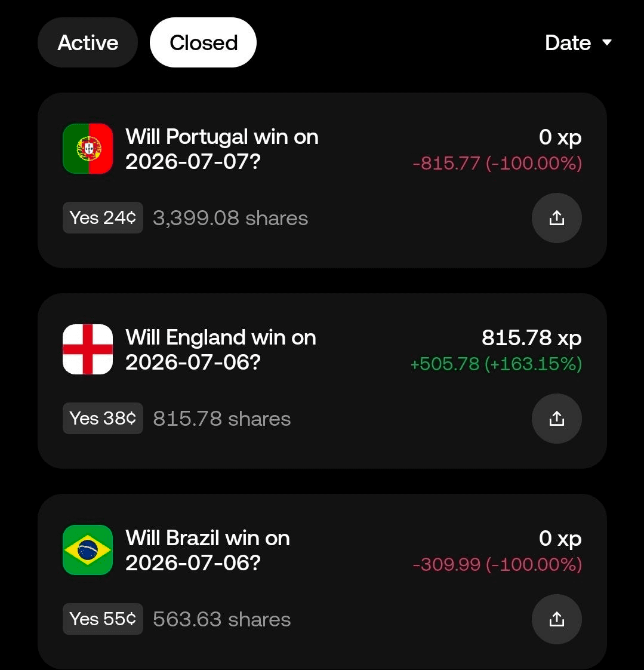This screenshot has height=670, width=644.
Task: Share the Brazil prediction result
Action: click(556, 619)
